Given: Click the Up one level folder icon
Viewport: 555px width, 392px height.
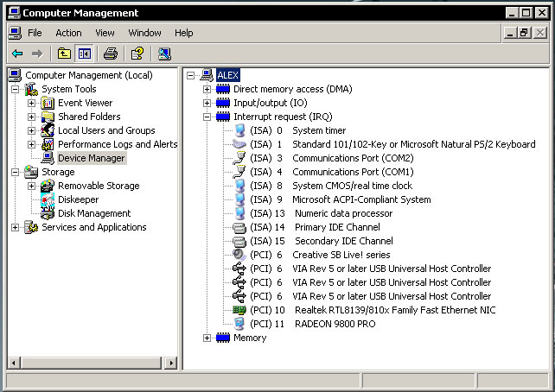Looking at the screenshot, I should [x=64, y=54].
